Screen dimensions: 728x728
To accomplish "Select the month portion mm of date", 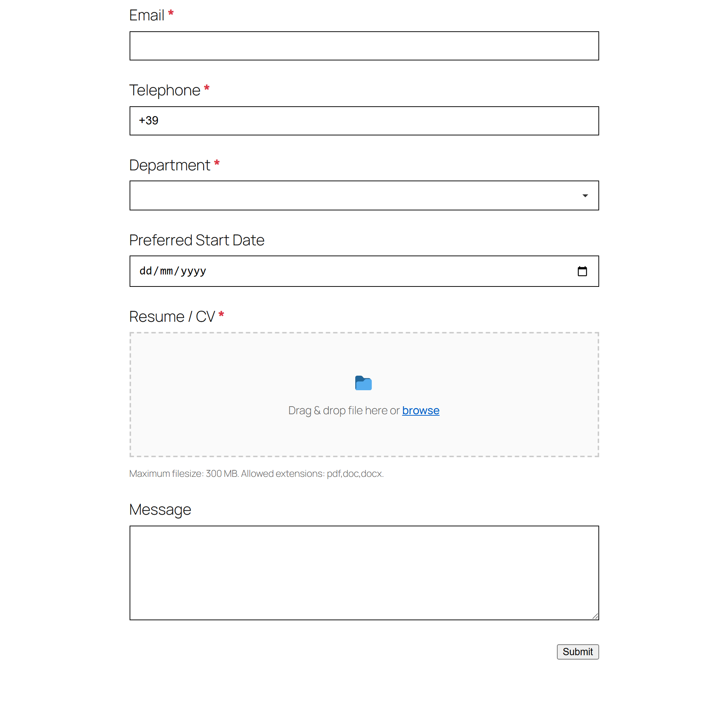I will point(166,271).
